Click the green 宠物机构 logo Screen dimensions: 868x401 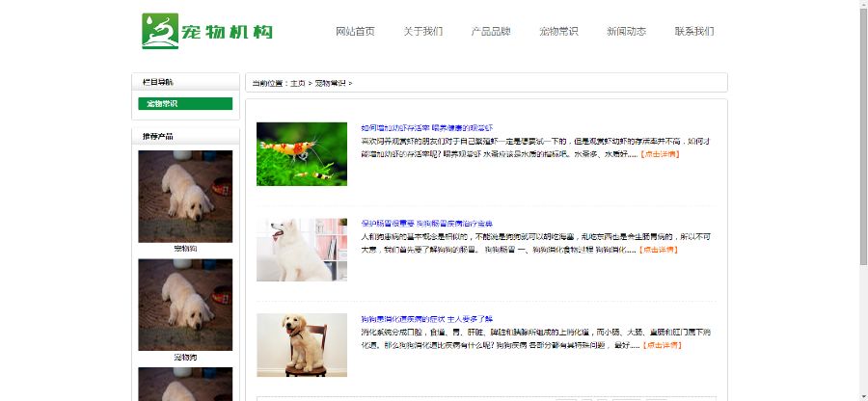tap(207, 32)
